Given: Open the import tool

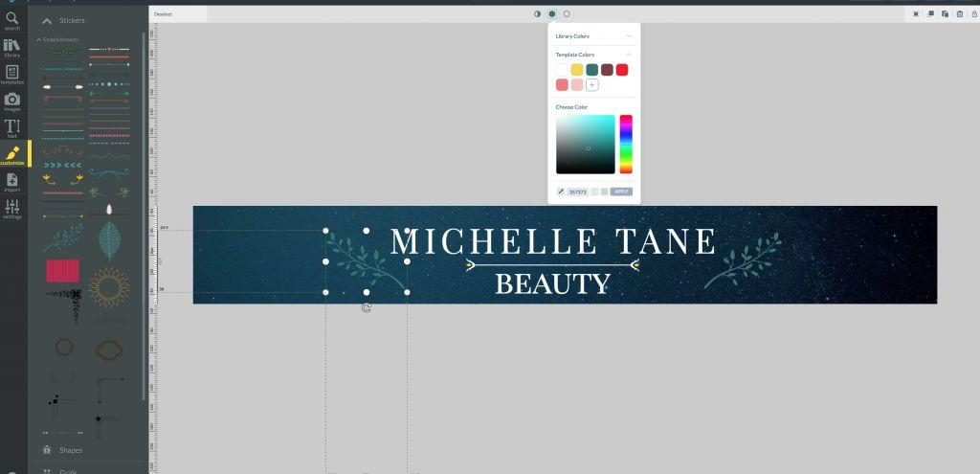Looking at the screenshot, I should pos(11,182).
